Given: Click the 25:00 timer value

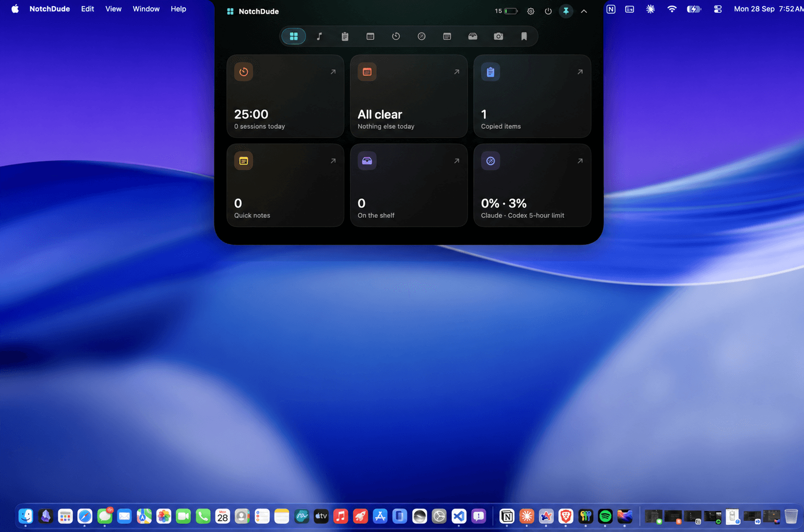Looking at the screenshot, I should [x=251, y=114].
